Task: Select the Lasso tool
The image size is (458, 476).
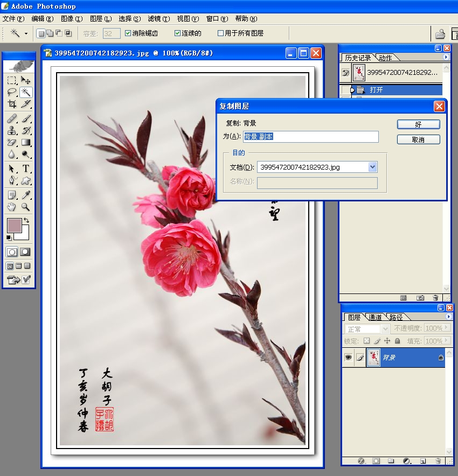Action: [12, 92]
